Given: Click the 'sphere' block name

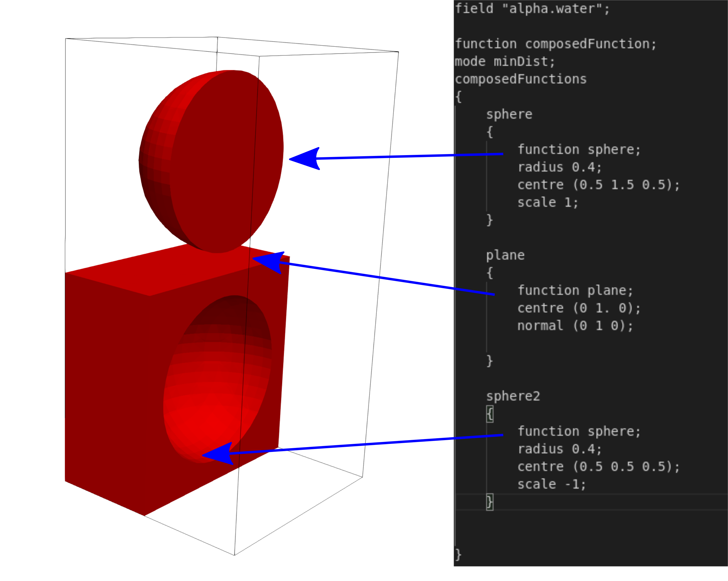Looking at the screenshot, I should [x=509, y=115].
